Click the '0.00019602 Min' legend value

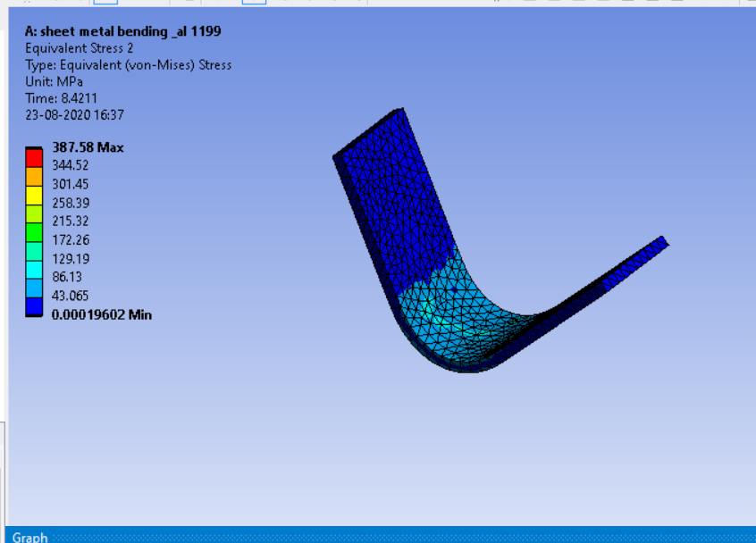click(102, 314)
